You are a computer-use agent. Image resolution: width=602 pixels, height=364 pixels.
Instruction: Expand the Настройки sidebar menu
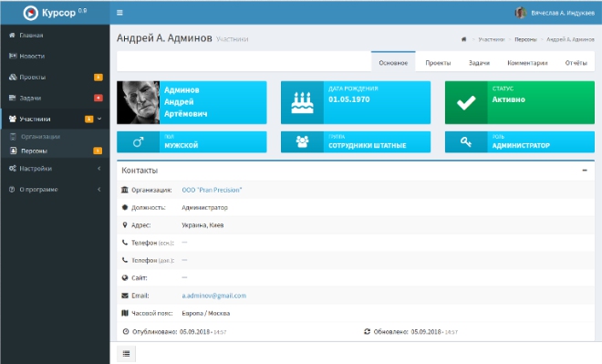pos(55,168)
